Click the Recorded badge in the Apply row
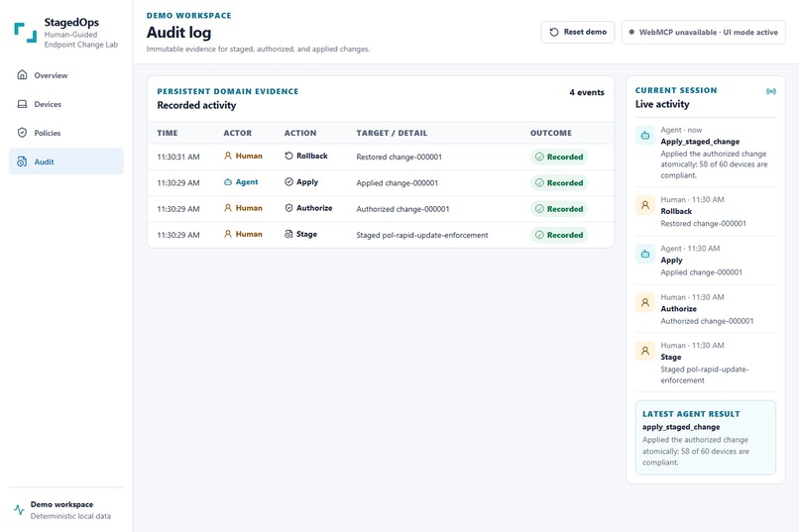The width and height of the screenshot is (799, 532). 559,182
